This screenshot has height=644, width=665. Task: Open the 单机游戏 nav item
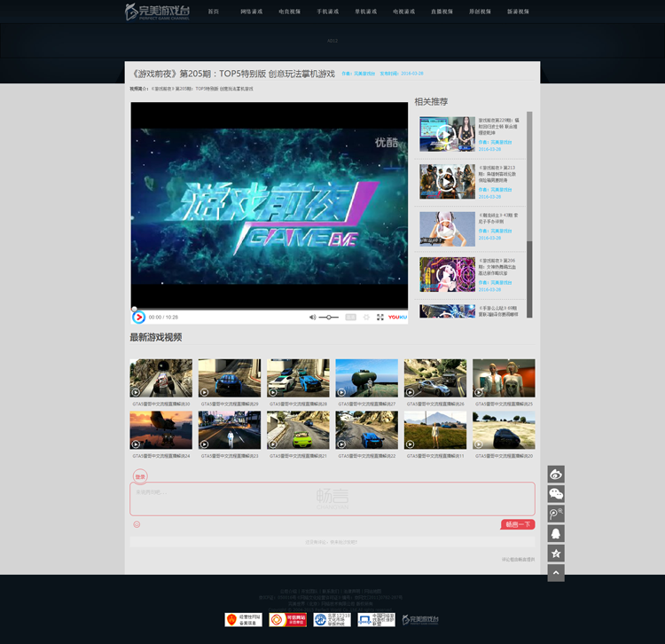366,12
